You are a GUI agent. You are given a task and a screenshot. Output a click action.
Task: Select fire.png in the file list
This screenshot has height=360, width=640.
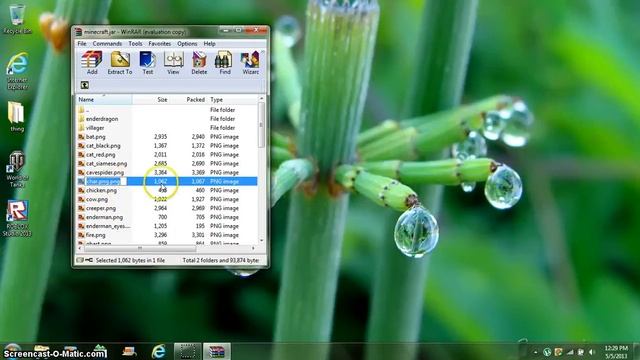tap(167, 235)
